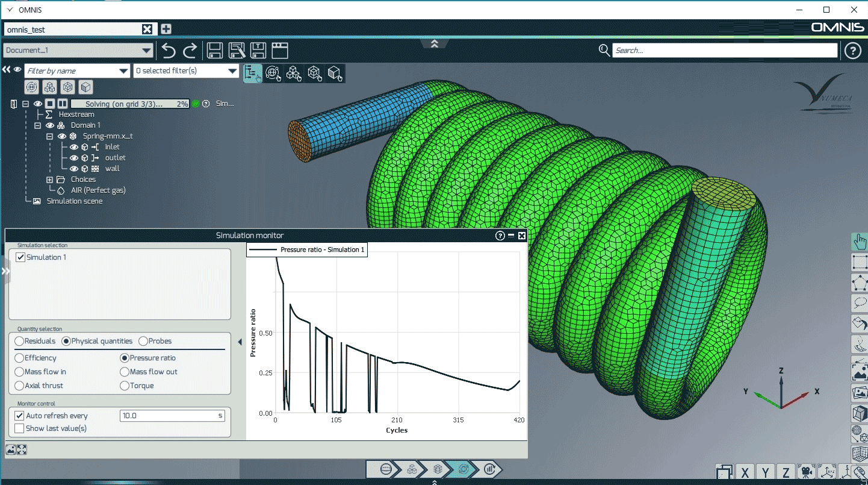This screenshot has width=868, height=485.
Task: Click the camera view icon at the bottom
Action: point(806,472)
